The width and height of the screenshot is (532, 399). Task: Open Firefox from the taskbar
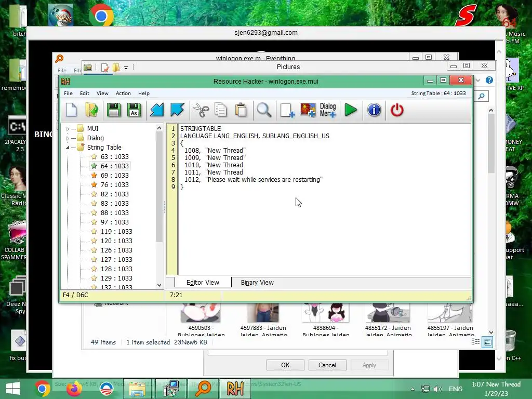[x=74, y=389]
